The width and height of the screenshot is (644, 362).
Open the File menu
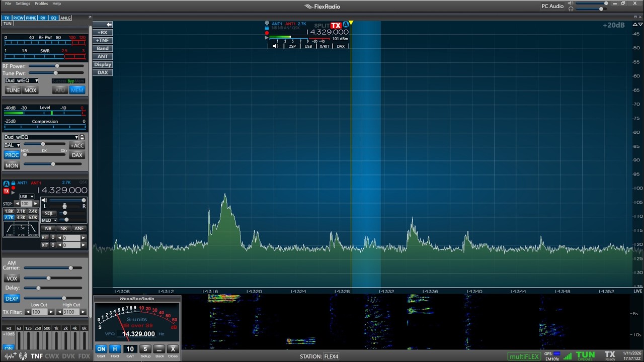tap(8, 4)
